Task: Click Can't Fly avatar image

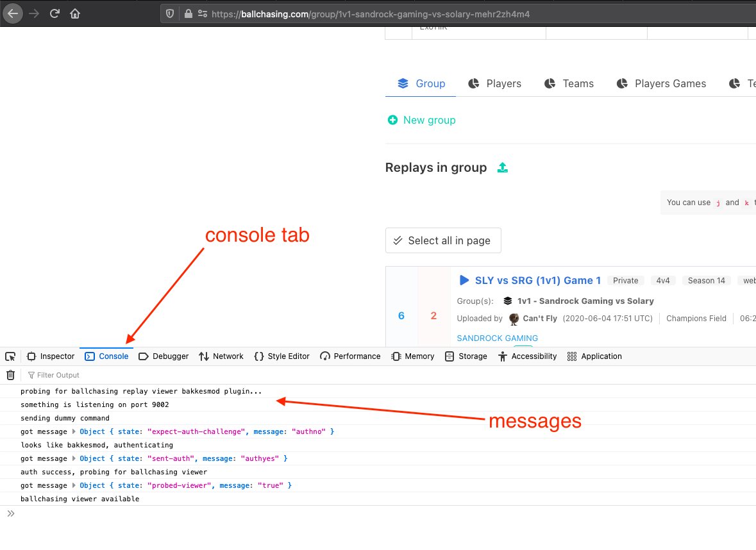Action: 514,319
